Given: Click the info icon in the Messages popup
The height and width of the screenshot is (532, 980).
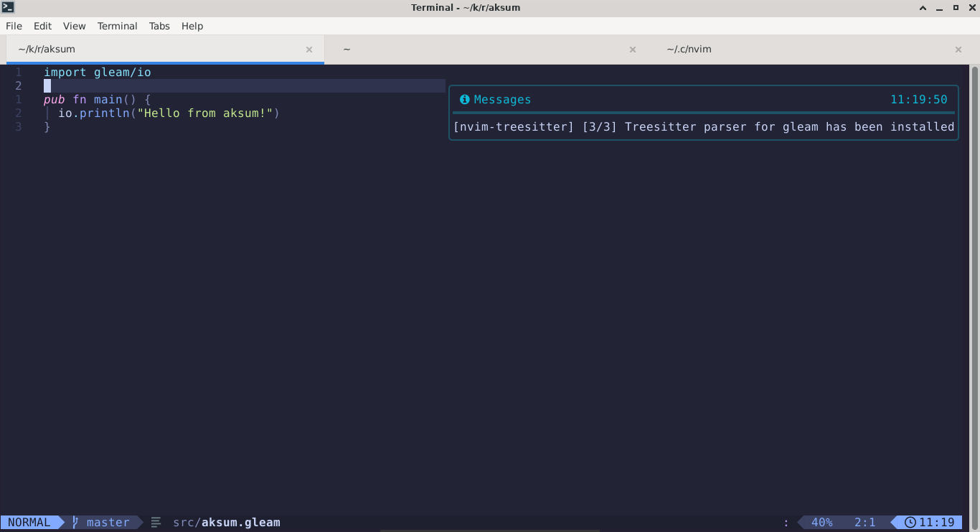Looking at the screenshot, I should (464, 99).
